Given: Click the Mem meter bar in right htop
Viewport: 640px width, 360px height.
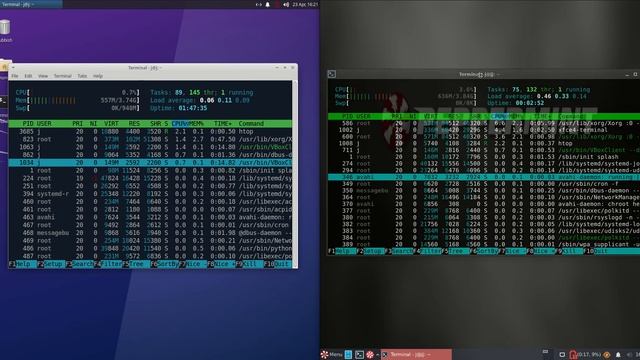Looking at the screenshot, I should [405, 96].
